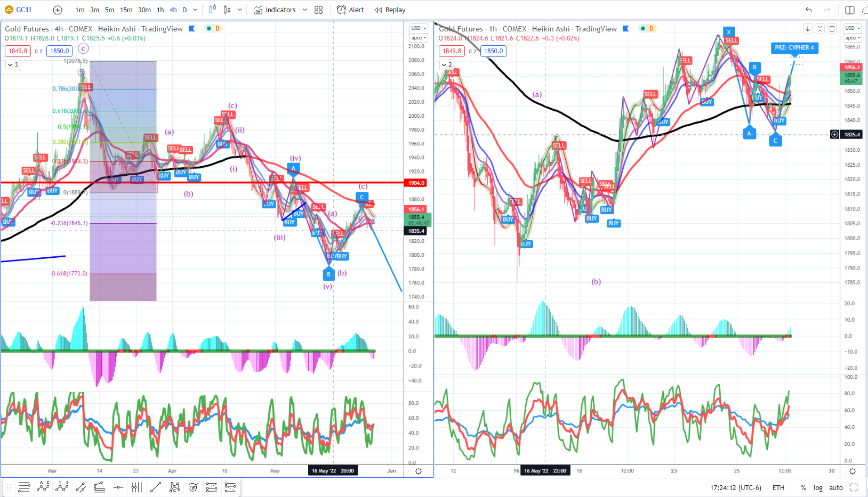The height and width of the screenshot is (497, 868).
Task: Click the collapse pane button on right chart
Action: 820,29
